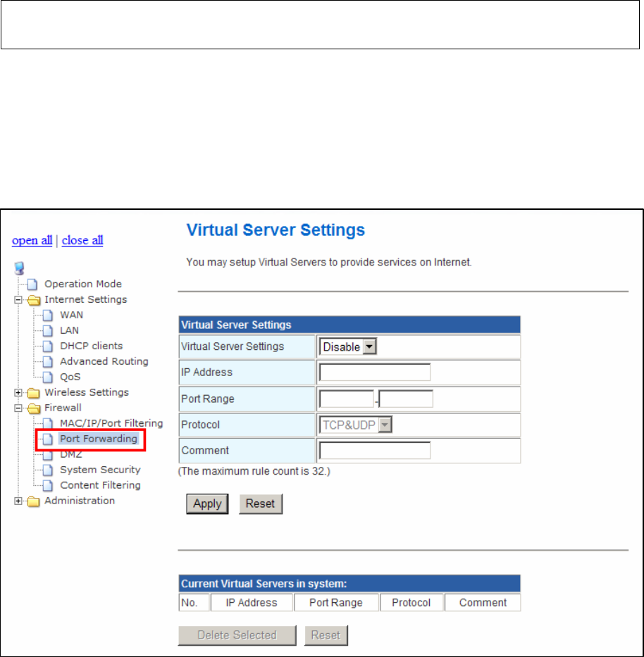The width and height of the screenshot is (644, 657).
Task: Select the Firewall tree label
Action: coord(63,408)
